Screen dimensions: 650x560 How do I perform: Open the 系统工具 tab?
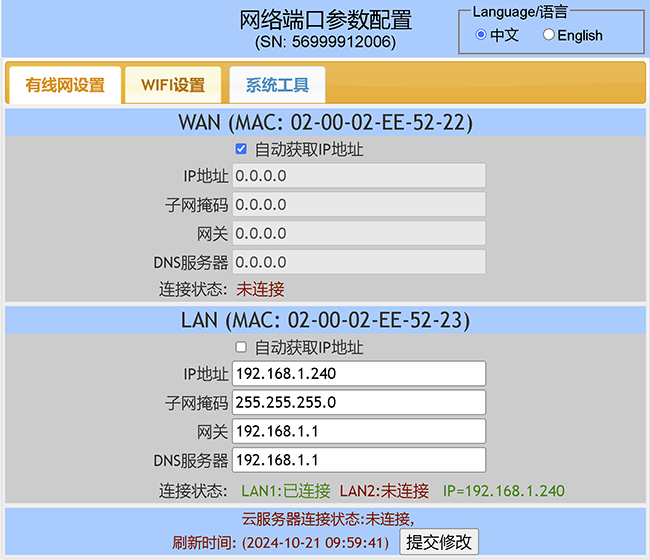coord(277,85)
